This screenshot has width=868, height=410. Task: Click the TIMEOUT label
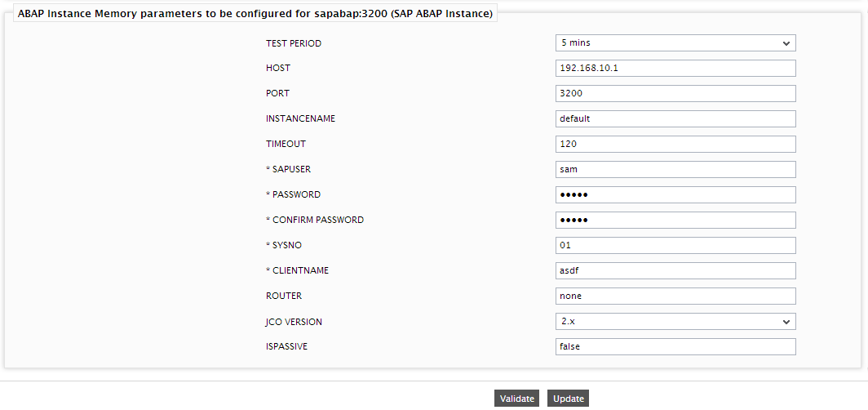(x=286, y=144)
